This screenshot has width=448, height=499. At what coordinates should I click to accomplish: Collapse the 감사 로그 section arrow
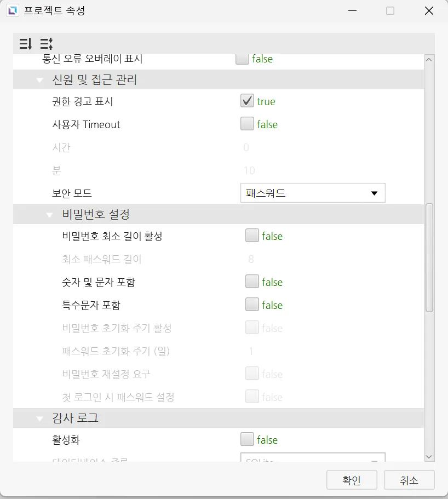pos(39,418)
